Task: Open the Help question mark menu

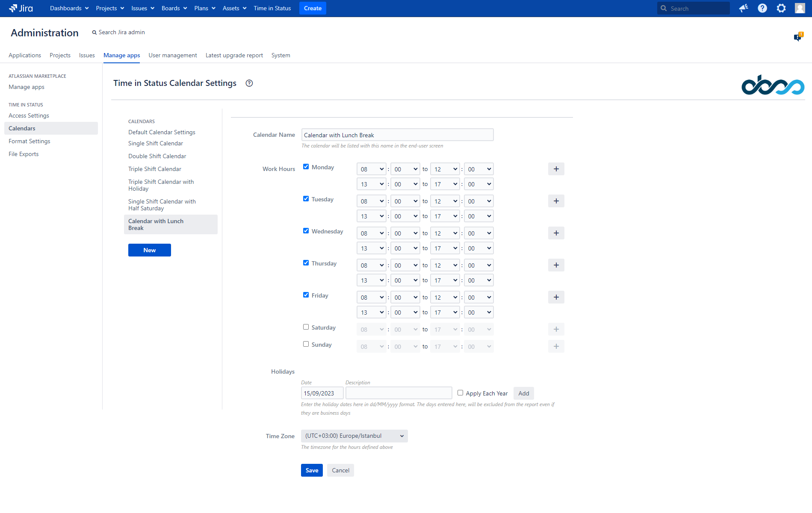Action: [x=762, y=8]
